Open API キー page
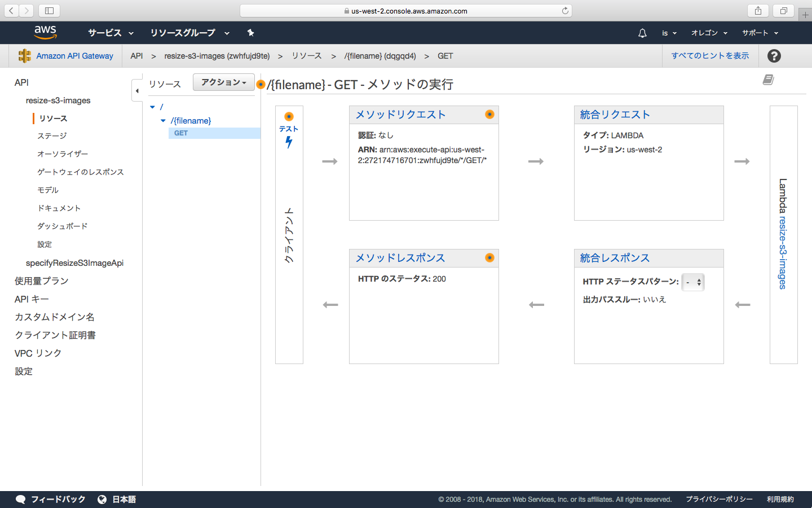This screenshot has width=812, height=508. pos(32,299)
